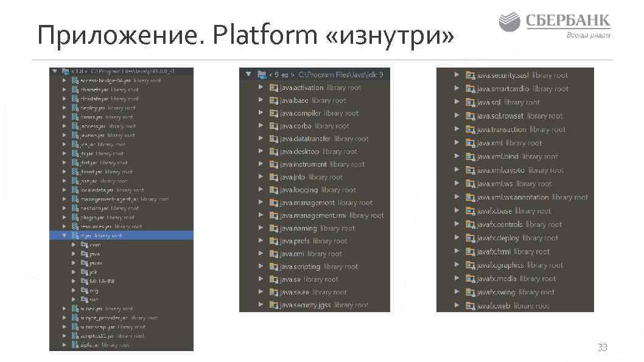
Task: Click the javafx.controls library icon
Action: (471, 224)
